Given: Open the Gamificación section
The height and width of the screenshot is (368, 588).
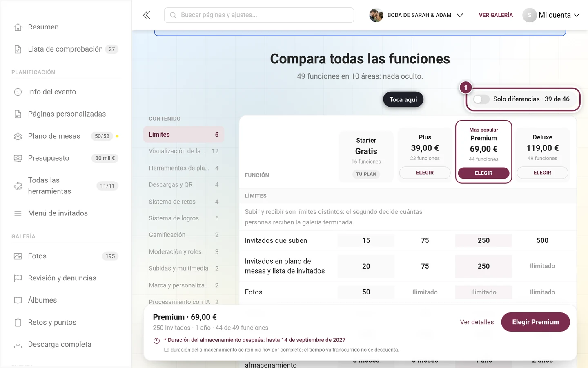Looking at the screenshot, I should click(x=184, y=235).
